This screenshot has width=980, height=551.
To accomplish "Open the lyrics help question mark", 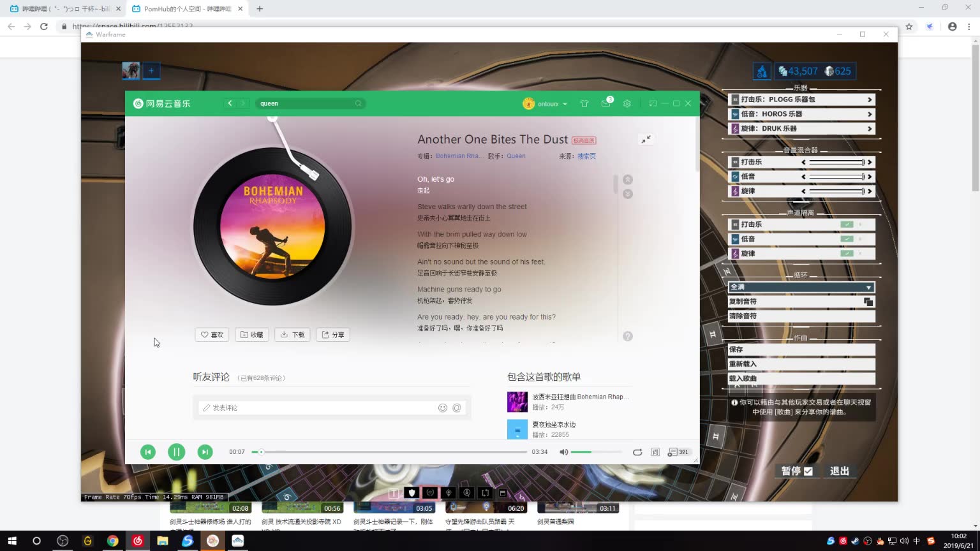I will click(x=628, y=336).
